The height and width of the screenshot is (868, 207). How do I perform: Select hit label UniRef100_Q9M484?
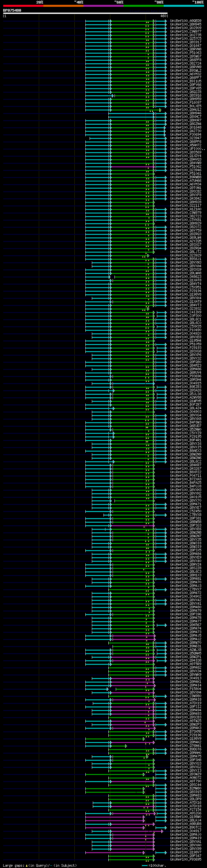pyautogui.click(x=186, y=554)
